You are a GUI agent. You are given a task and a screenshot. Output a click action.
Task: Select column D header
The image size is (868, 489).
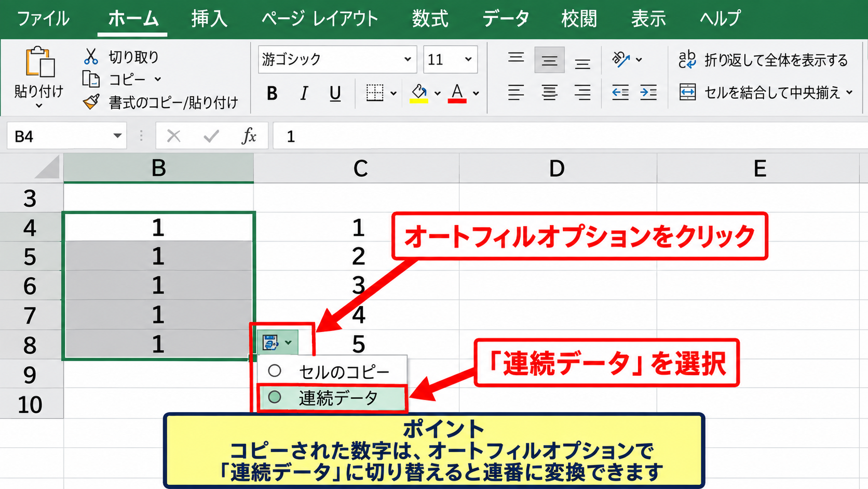point(558,168)
